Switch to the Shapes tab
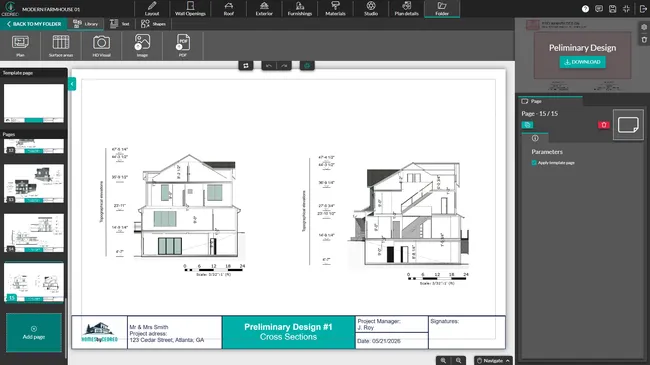This screenshot has height=365, width=650. click(153, 24)
